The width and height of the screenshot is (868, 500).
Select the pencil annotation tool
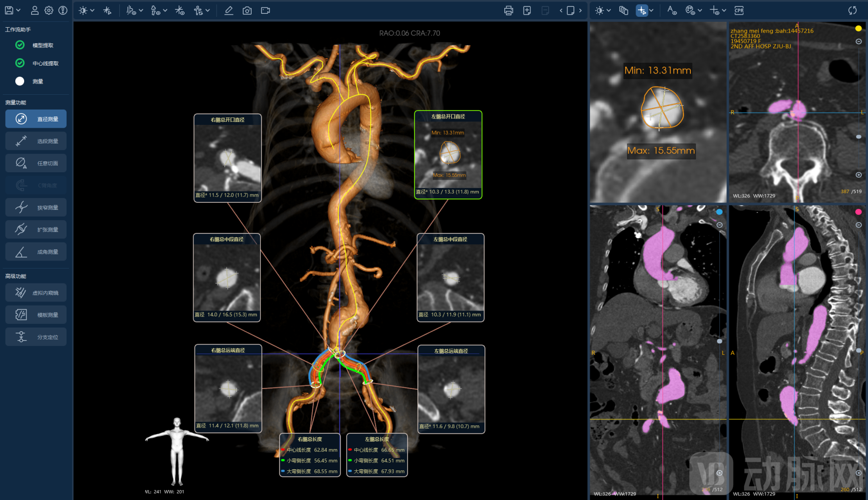pos(228,10)
